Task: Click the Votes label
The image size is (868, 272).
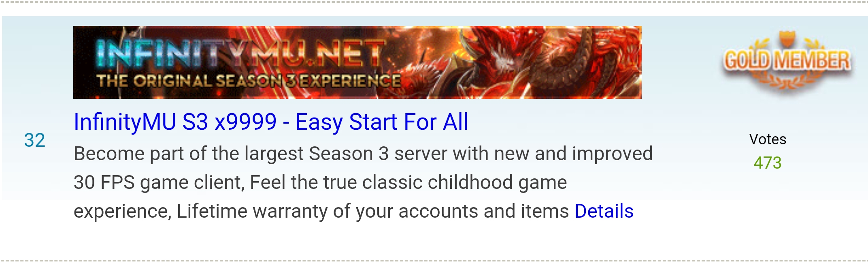Action: coord(768,139)
